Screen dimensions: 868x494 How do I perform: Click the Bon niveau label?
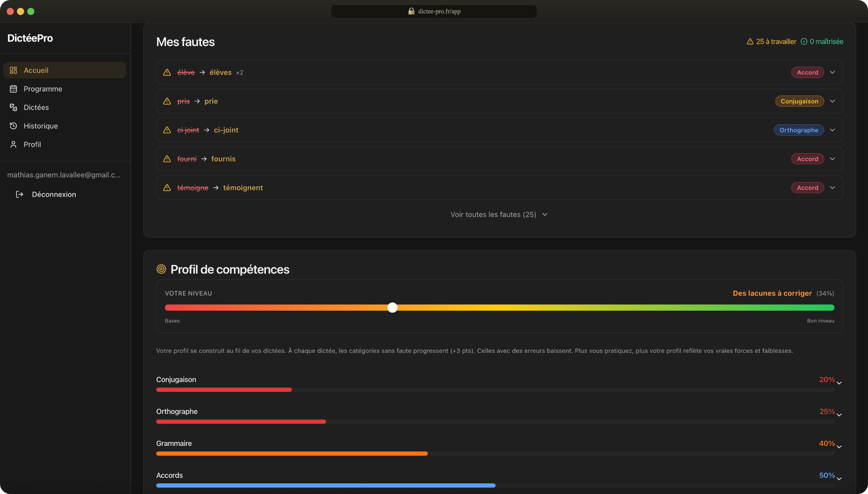821,321
